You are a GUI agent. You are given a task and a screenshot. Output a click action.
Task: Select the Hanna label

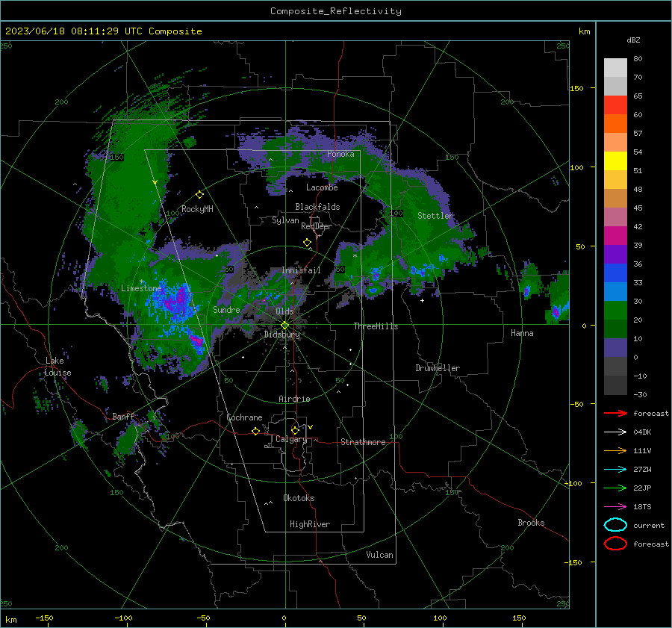click(x=522, y=333)
